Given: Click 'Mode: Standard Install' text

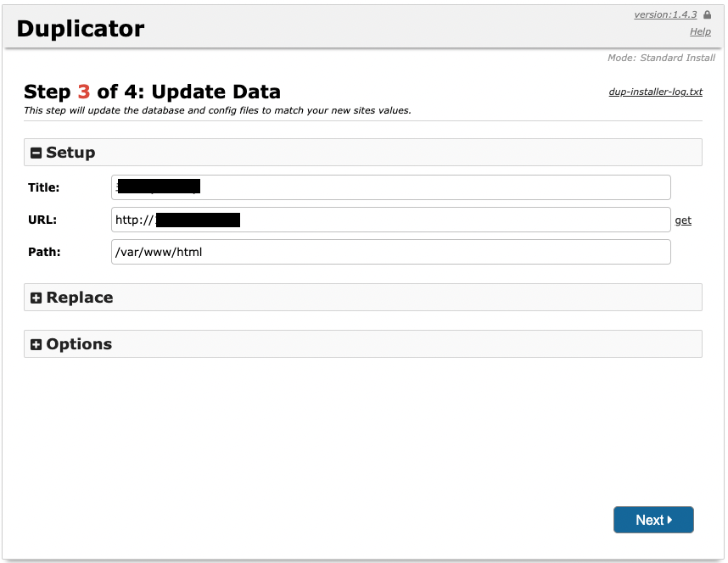Looking at the screenshot, I should pyautogui.click(x=661, y=58).
